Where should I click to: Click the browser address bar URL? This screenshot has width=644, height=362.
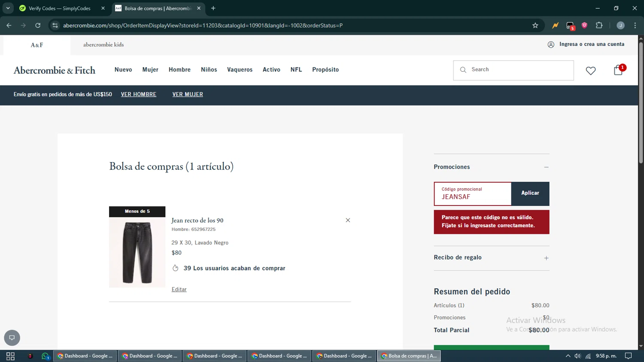[203, 25]
